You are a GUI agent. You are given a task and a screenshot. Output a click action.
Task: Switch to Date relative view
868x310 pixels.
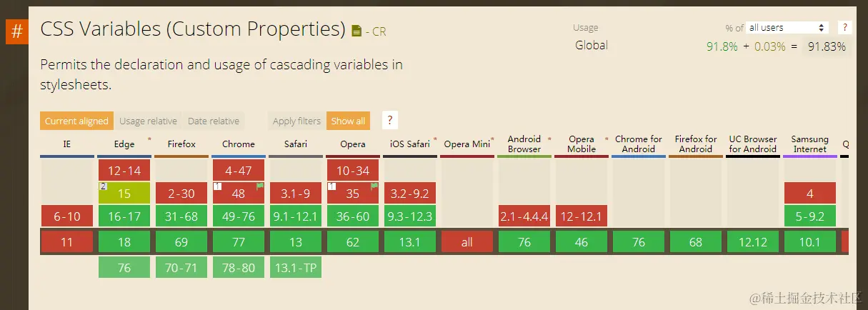click(214, 121)
